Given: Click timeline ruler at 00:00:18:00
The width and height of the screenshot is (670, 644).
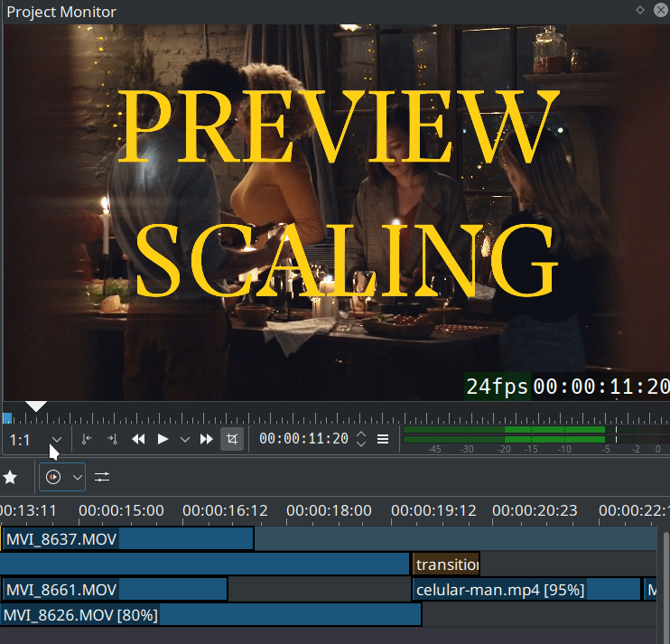Looking at the screenshot, I should click(329, 510).
